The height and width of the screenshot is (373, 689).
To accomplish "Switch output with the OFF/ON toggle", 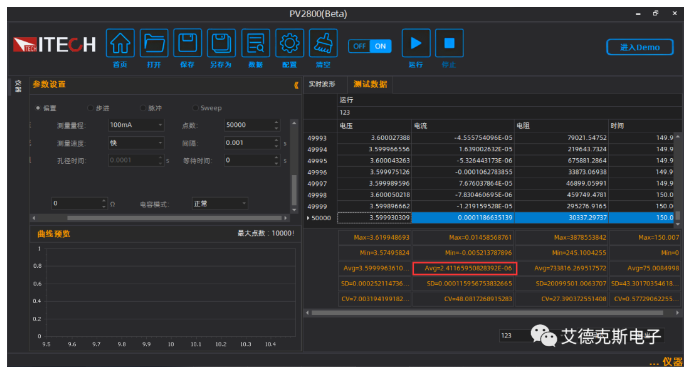I will click(x=370, y=46).
